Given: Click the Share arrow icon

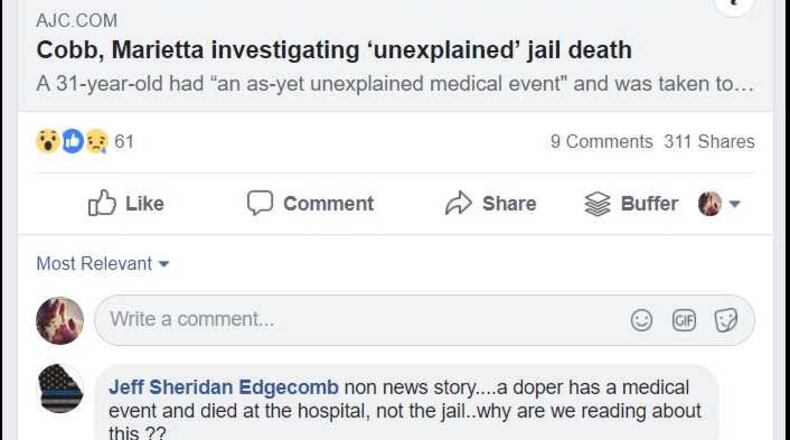Looking at the screenshot, I should [x=458, y=204].
